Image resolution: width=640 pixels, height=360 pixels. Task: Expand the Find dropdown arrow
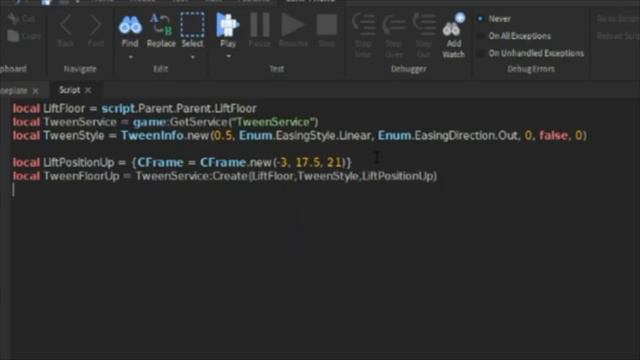pyautogui.click(x=131, y=57)
